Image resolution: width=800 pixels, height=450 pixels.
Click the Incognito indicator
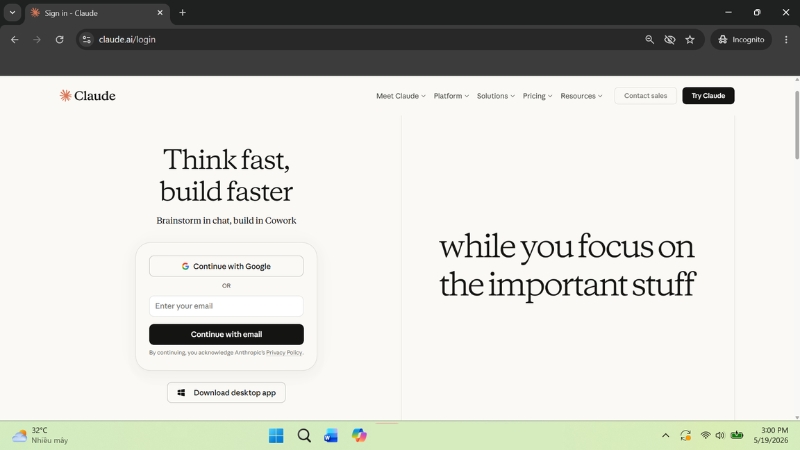741,39
